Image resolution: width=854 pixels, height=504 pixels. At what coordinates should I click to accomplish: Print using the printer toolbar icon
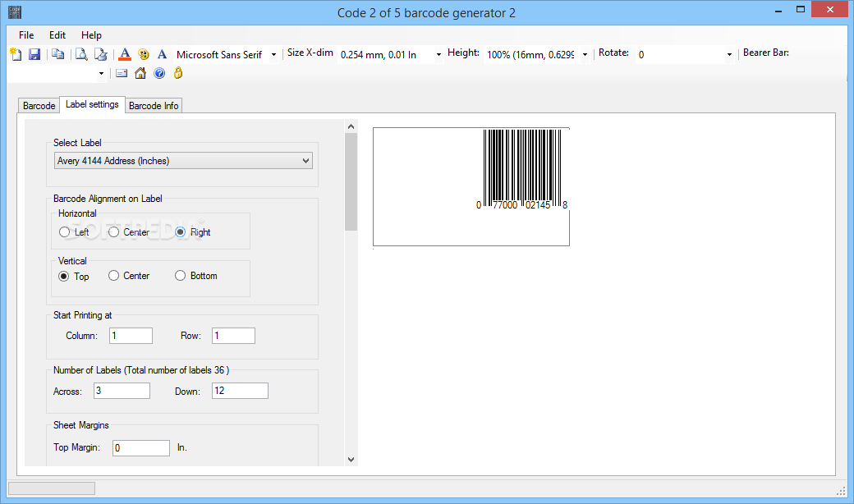click(x=101, y=54)
